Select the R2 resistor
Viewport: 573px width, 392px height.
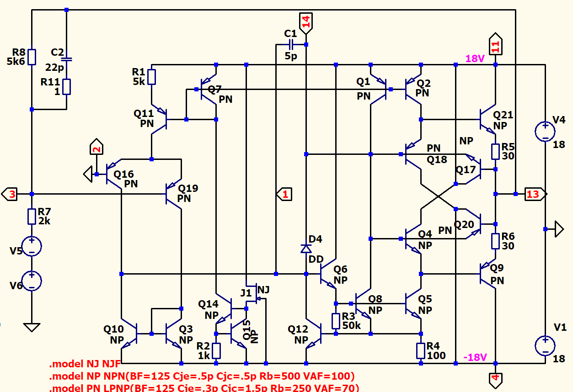(x=216, y=350)
